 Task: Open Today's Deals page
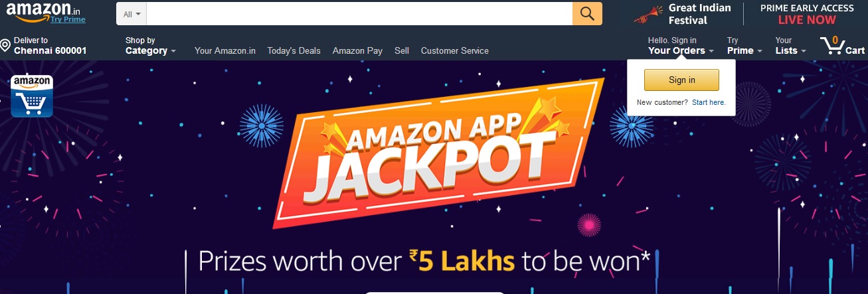coord(294,50)
